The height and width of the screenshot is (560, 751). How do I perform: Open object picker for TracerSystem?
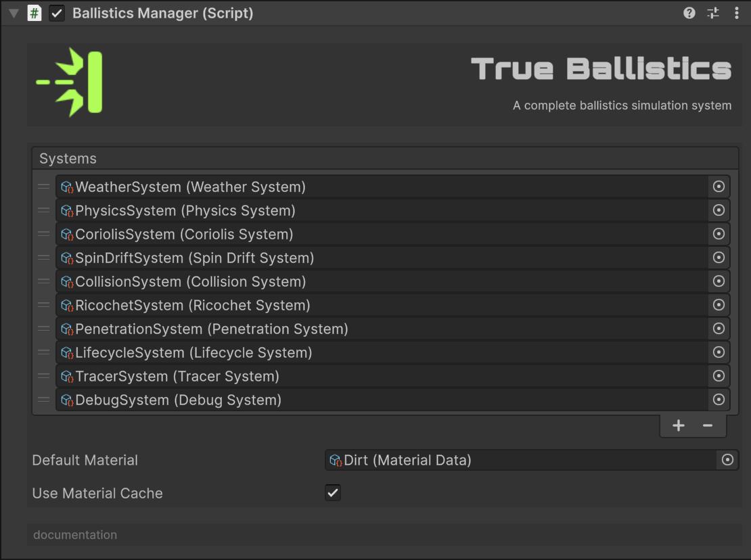(x=719, y=376)
